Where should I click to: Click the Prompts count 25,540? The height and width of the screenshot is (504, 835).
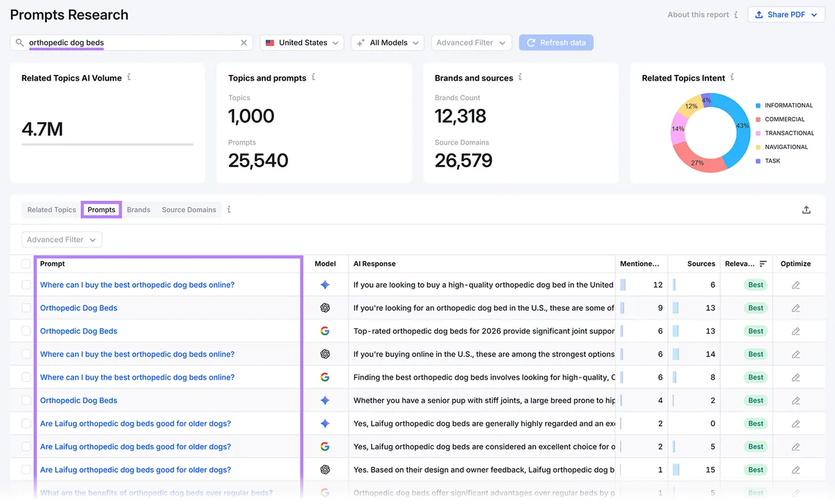coord(258,161)
